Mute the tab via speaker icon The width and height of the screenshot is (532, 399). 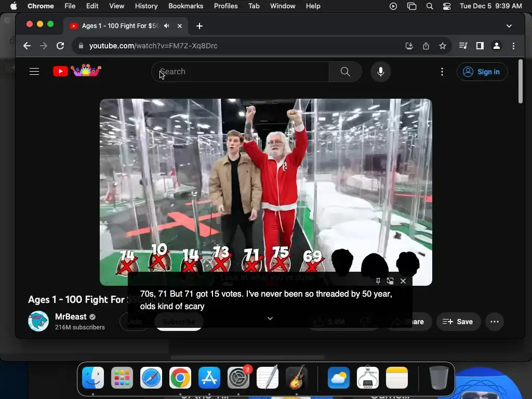coord(167,26)
